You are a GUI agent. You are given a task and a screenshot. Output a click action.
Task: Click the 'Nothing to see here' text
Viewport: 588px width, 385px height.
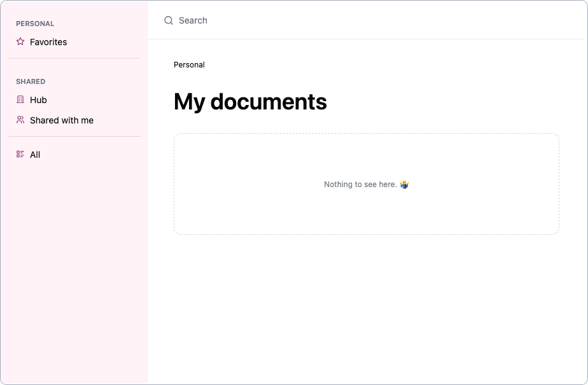click(x=360, y=185)
